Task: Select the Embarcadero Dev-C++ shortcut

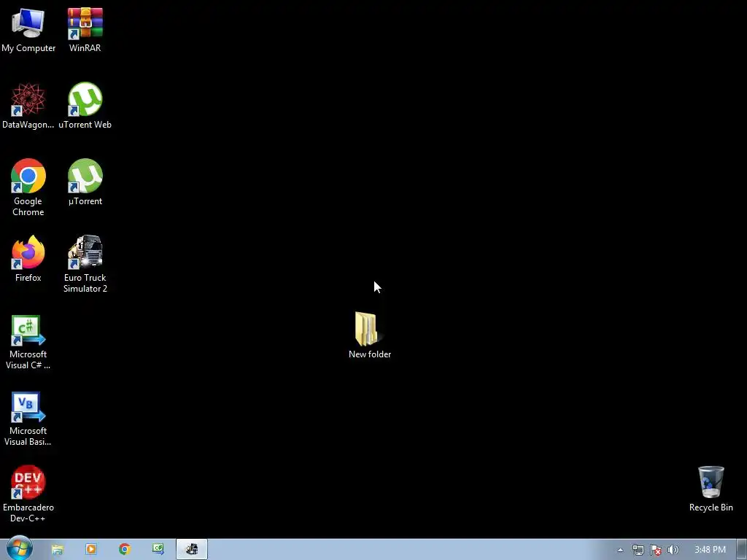Action: point(28,494)
